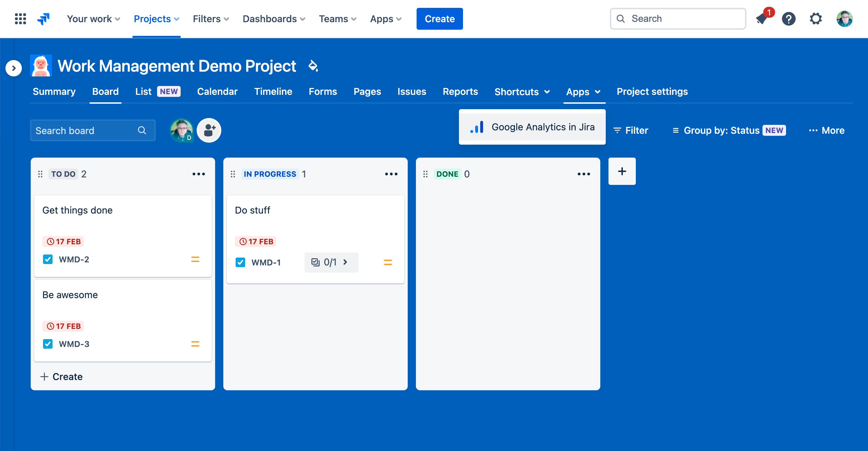Open the app switcher grid icon
This screenshot has height=451, width=868.
(20, 19)
